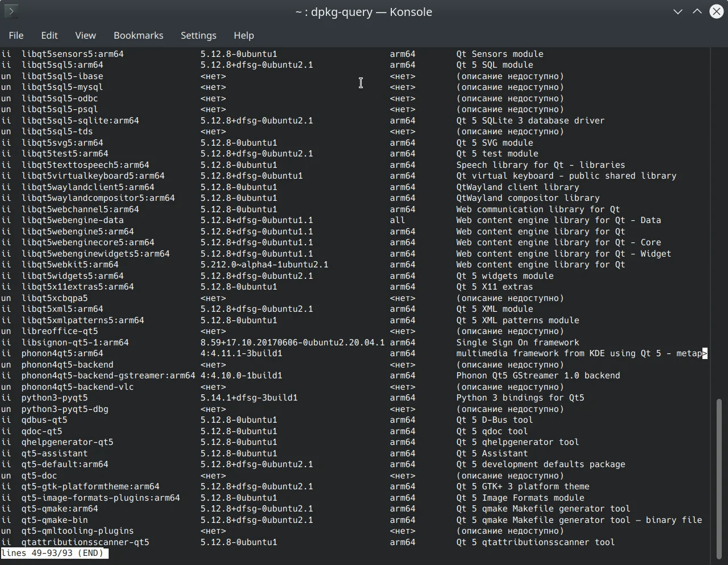Click package name libqt5webenginecore5:arm64
Viewport: 728px width, 565px height.
tap(88, 242)
